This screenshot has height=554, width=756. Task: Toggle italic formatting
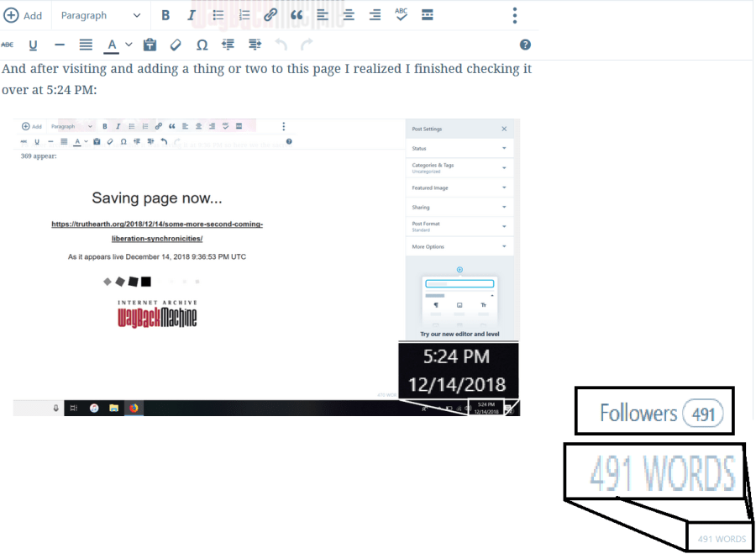click(x=192, y=15)
